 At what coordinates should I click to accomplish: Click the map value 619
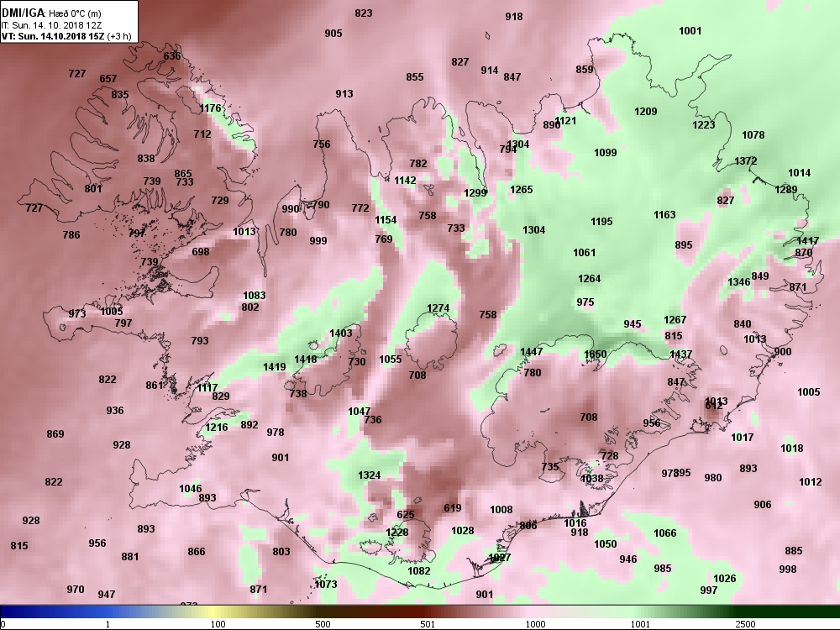(x=453, y=508)
